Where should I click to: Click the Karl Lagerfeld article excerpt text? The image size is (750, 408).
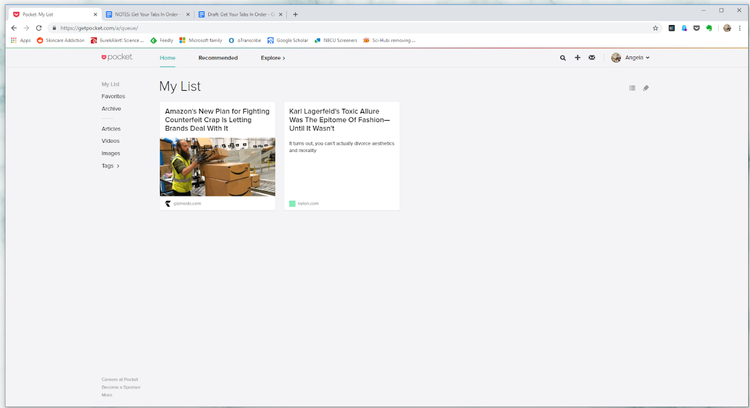coord(342,147)
